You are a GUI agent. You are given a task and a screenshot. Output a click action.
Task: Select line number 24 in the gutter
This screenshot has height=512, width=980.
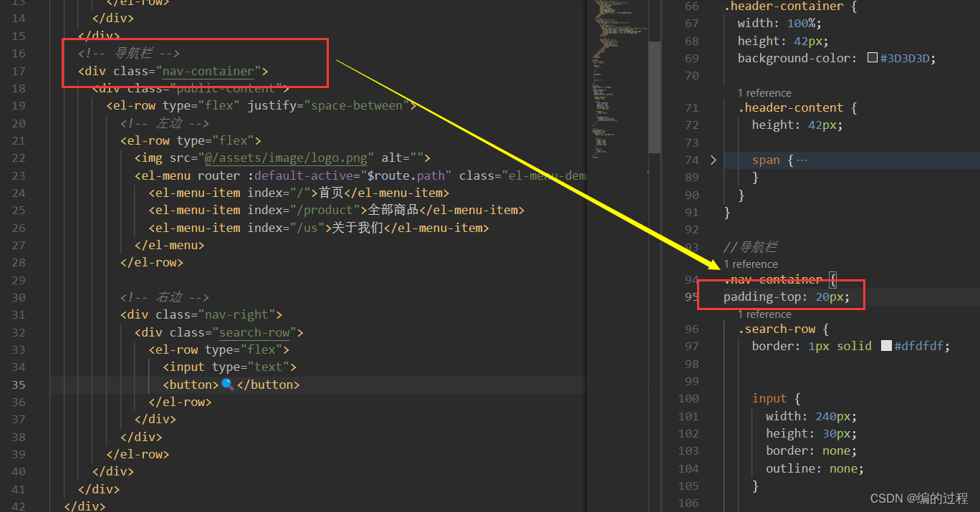click(18, 193)
